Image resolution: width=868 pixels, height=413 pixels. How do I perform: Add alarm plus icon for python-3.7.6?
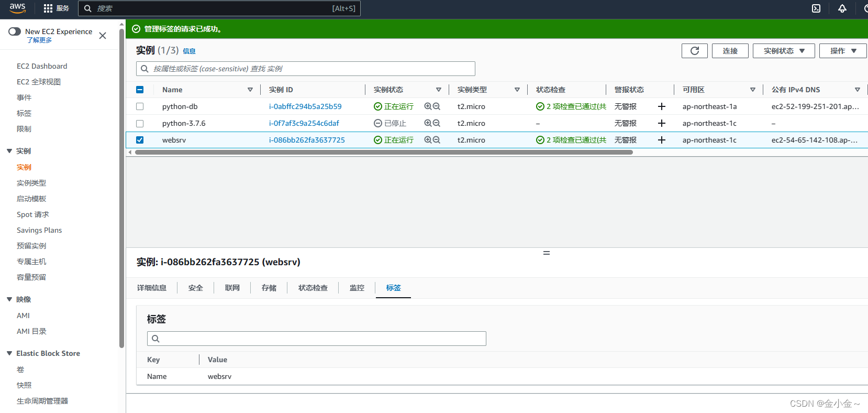coord(662,123)
